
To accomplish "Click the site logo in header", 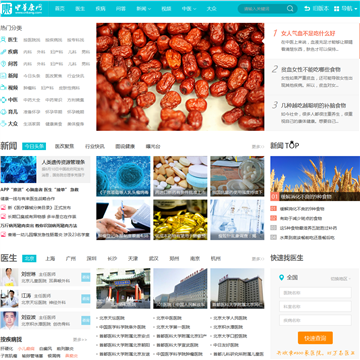I will tap(22, 9).
